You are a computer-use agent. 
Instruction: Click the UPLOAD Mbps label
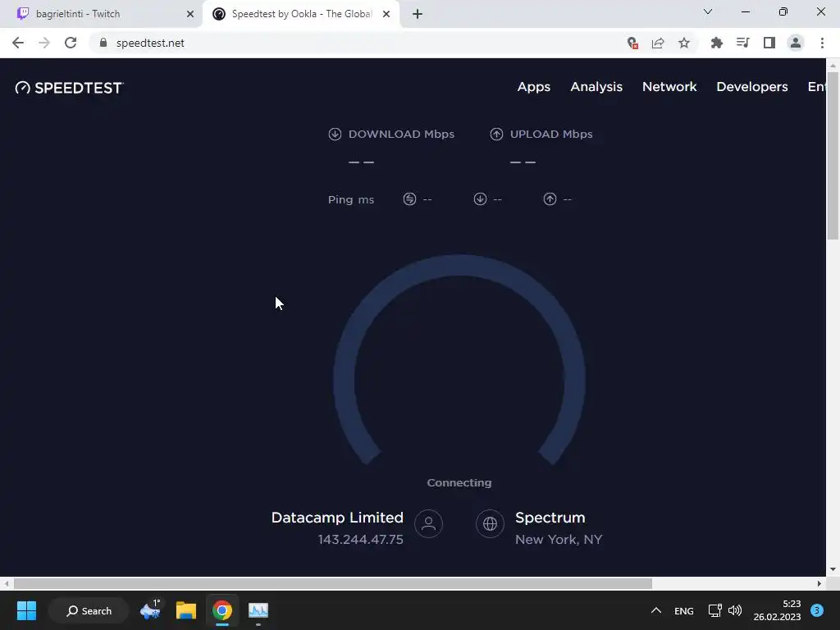551,134
